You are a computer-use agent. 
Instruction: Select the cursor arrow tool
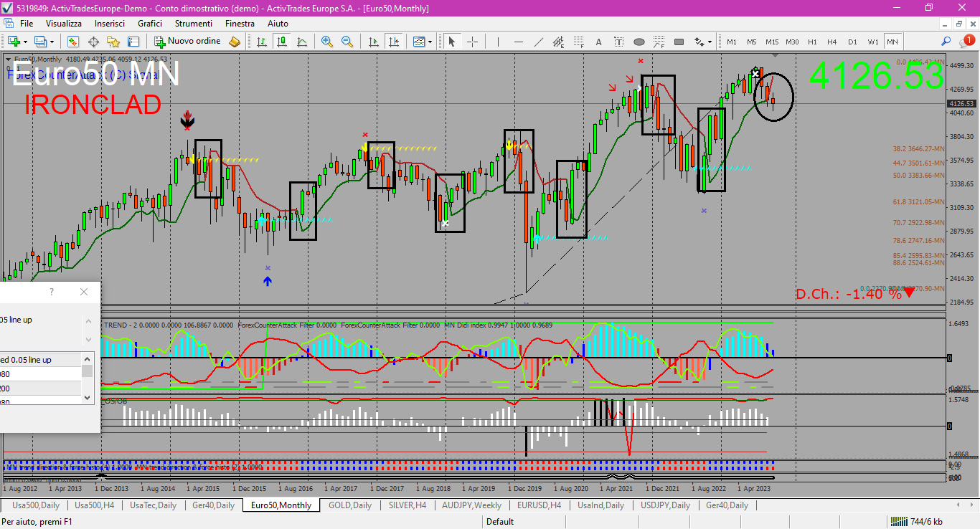click(x=452, y=42)
